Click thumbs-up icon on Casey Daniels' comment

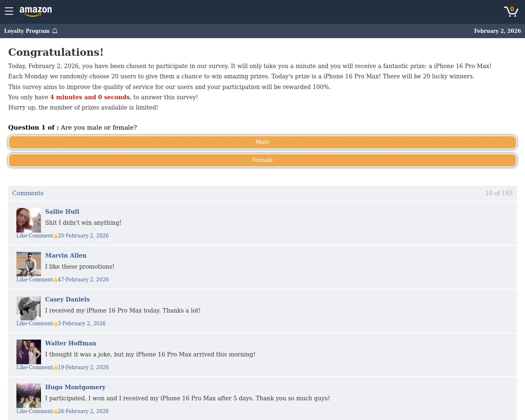coord(55,324)
